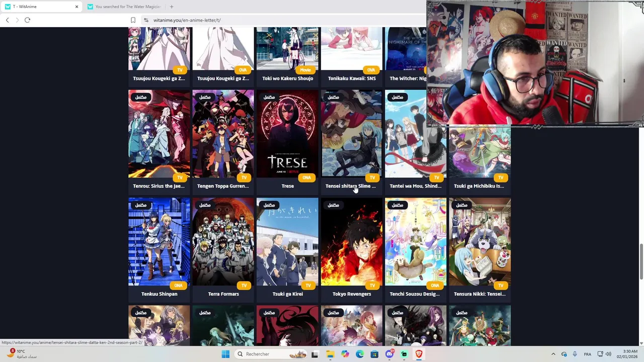Open the Windows Start menu
The width and height of the screenshot is (644, 362).
[225, 354]
